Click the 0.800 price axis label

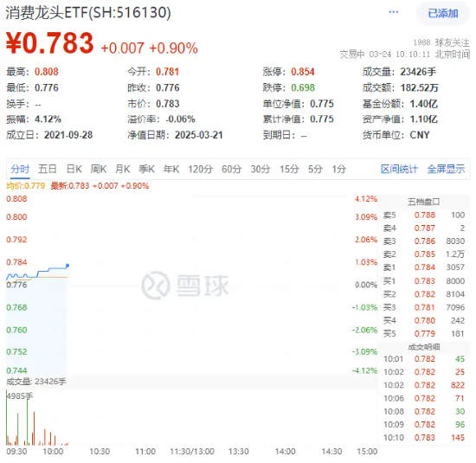16,216
